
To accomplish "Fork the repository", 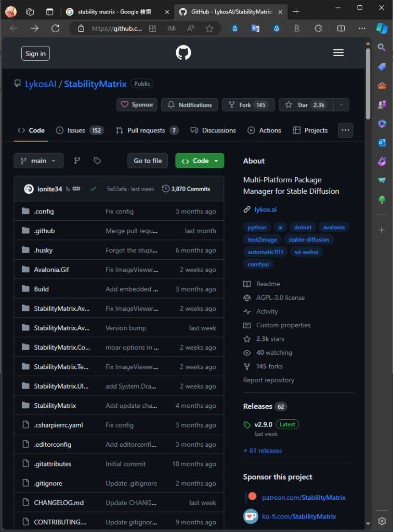I will [x=248, y=105].
